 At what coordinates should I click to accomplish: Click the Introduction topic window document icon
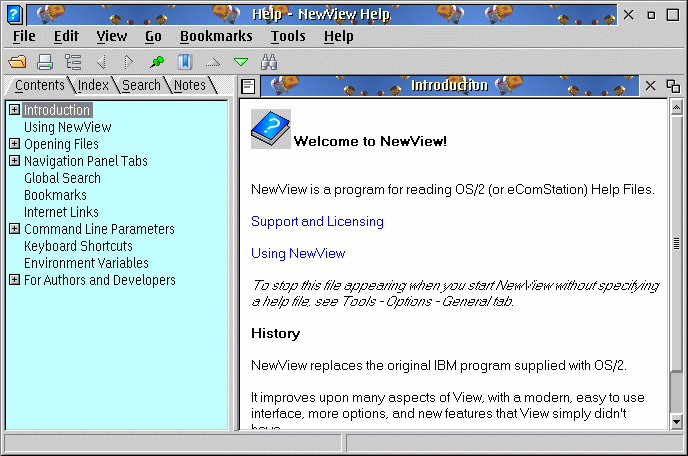click(248, 86)
